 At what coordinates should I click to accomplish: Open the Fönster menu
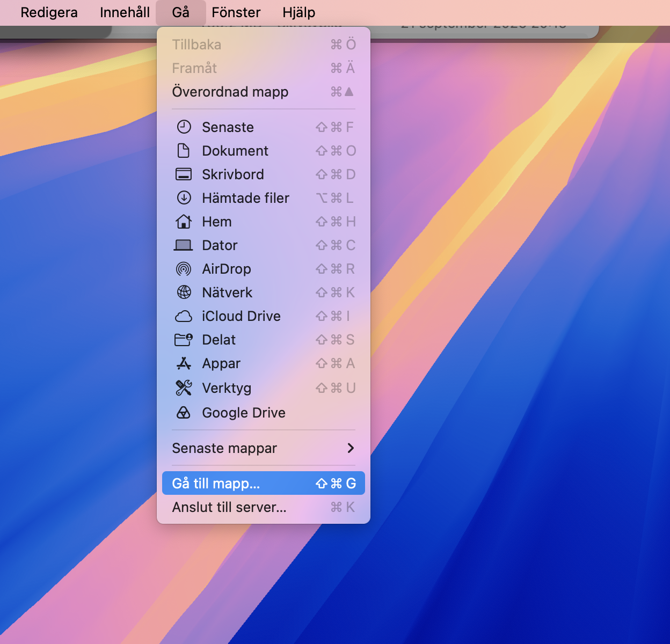[236, 12]
